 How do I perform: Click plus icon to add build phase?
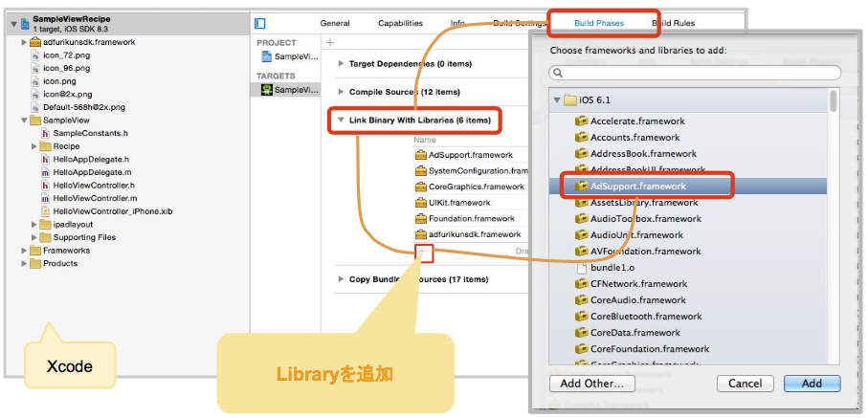tap(330, 43)
